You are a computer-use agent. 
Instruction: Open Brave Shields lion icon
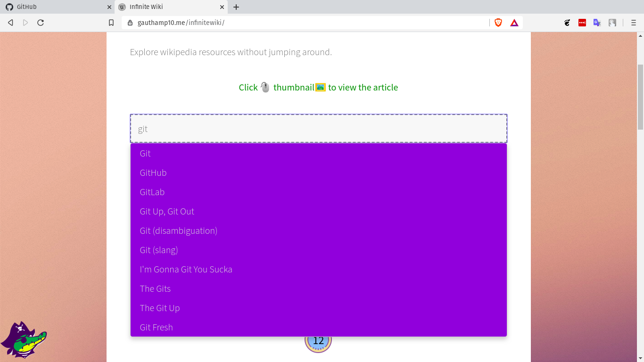tap(498, 23)
